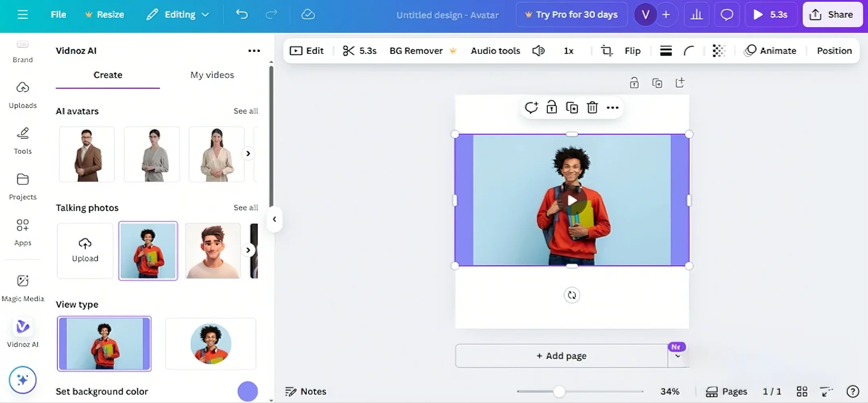This screenshot has width=868, height=403.
Task: Select the woman in beige blouse avatar
Action: (x=217, y=154)
